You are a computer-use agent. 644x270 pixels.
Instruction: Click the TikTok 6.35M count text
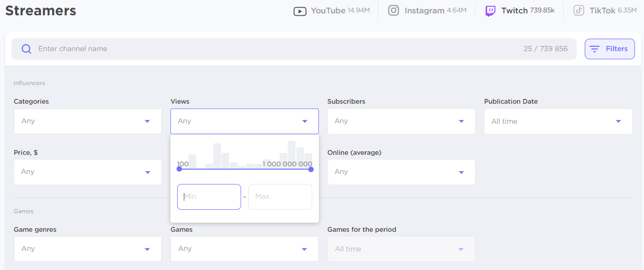pyautogui.click(x=627, y=11)
